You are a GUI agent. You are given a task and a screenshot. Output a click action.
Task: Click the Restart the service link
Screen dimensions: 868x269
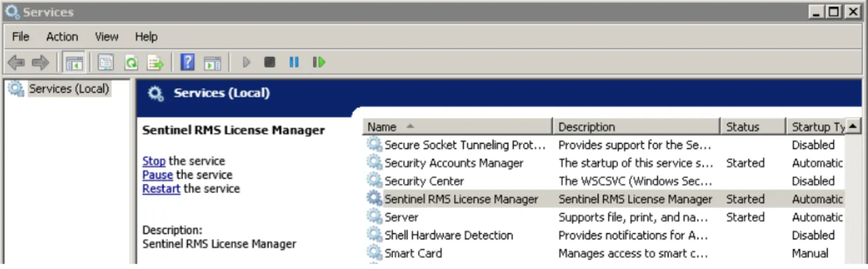(x=161, y=189)
